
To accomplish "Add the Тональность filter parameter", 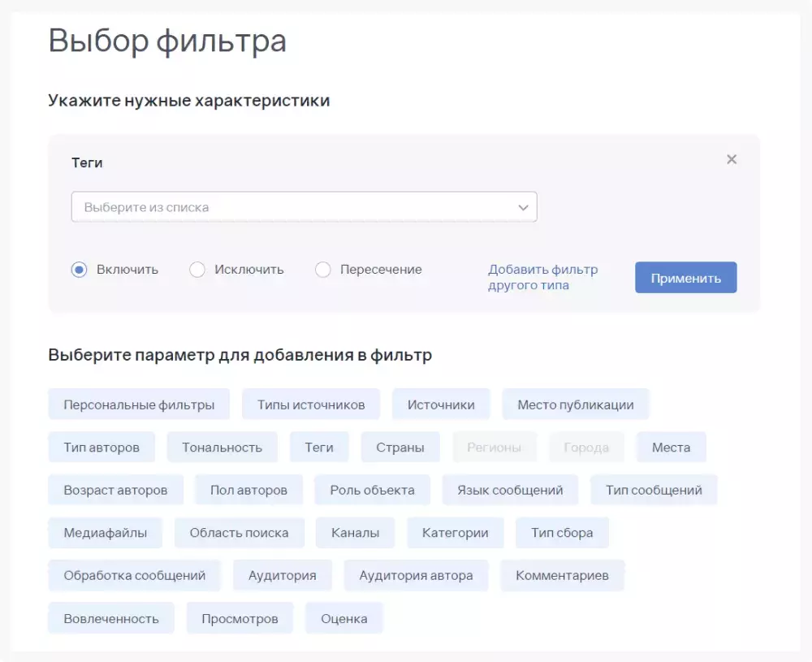I will [222, 447].
